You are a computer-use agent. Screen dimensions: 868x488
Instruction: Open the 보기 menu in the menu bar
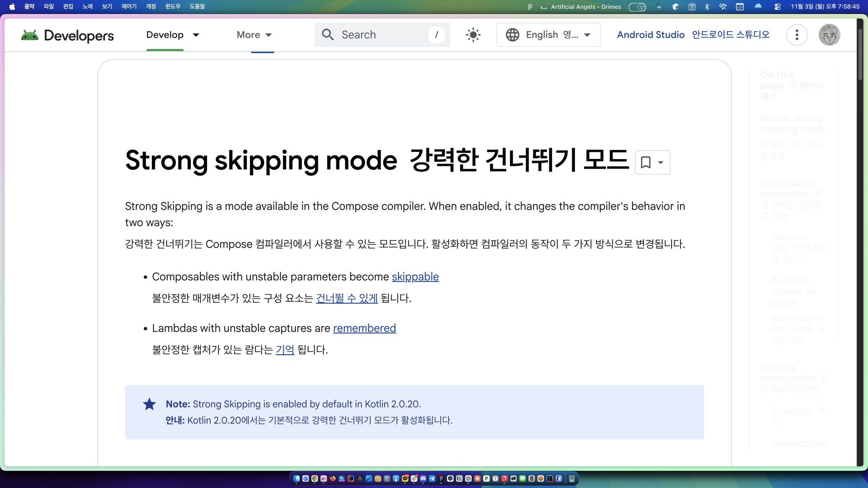107,7
